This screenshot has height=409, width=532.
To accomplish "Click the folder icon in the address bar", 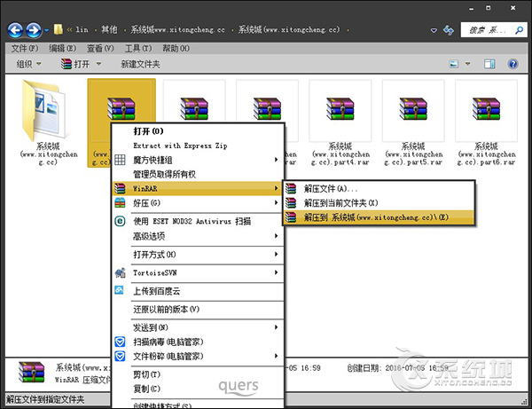I will (59, 29).
